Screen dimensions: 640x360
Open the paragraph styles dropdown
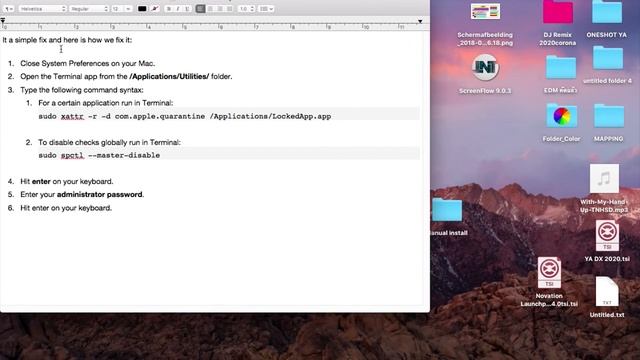(x=8, y=9)
